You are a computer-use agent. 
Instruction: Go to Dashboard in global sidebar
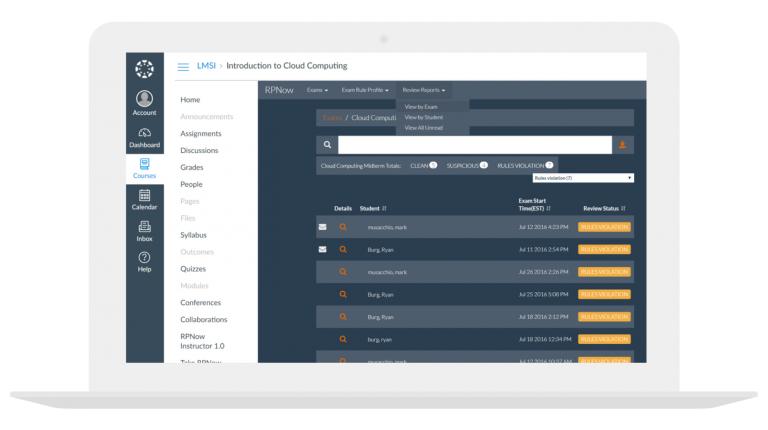[x=144, y=138]
